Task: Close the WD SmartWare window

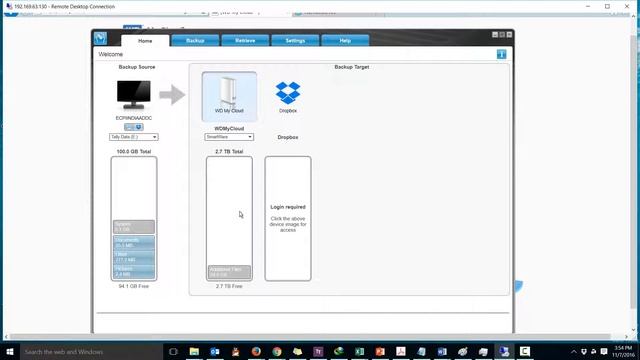Action: (509, 35)
